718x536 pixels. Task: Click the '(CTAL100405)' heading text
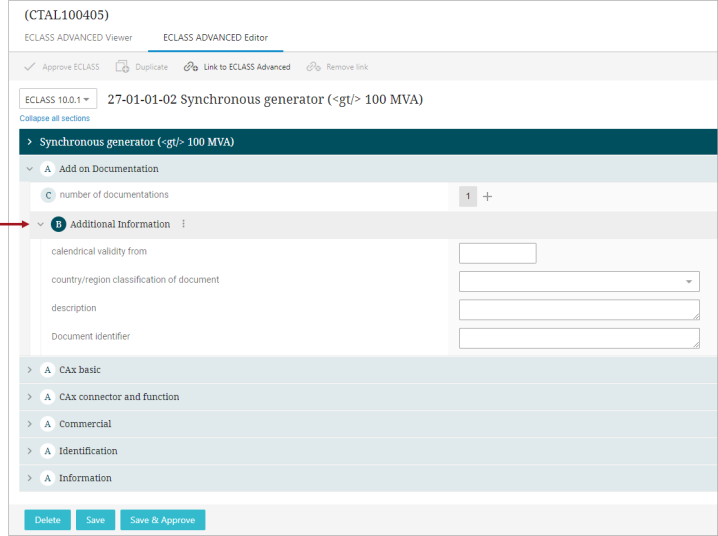pyautogui.click(x=66, y=15)
